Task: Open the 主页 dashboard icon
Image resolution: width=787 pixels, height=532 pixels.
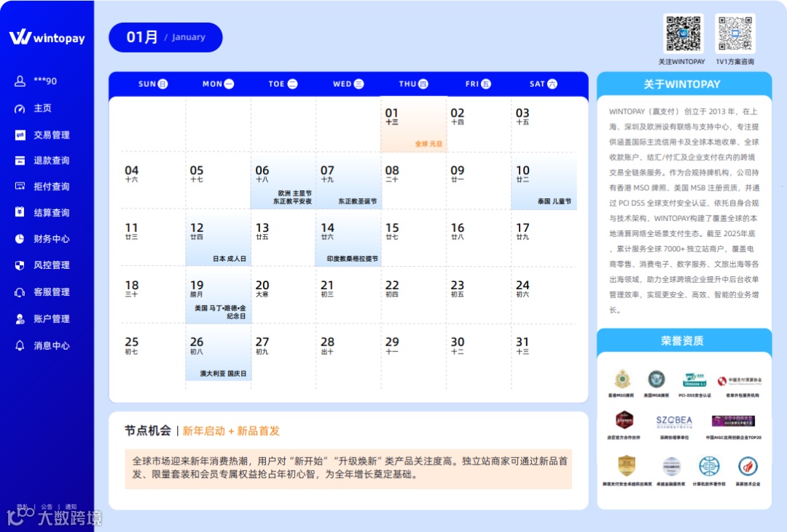Action: pos(20,109)
